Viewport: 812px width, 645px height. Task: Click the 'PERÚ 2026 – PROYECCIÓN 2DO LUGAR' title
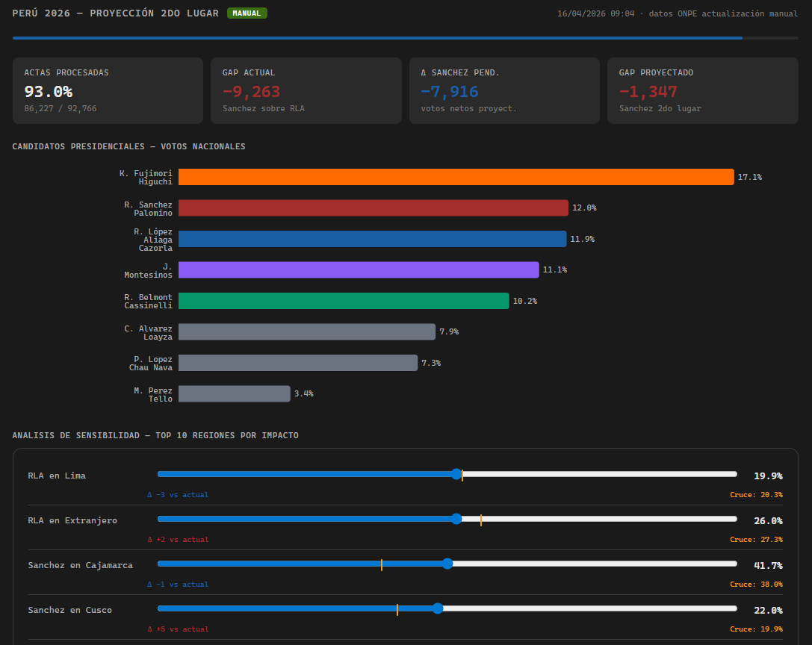pos(116,13)
